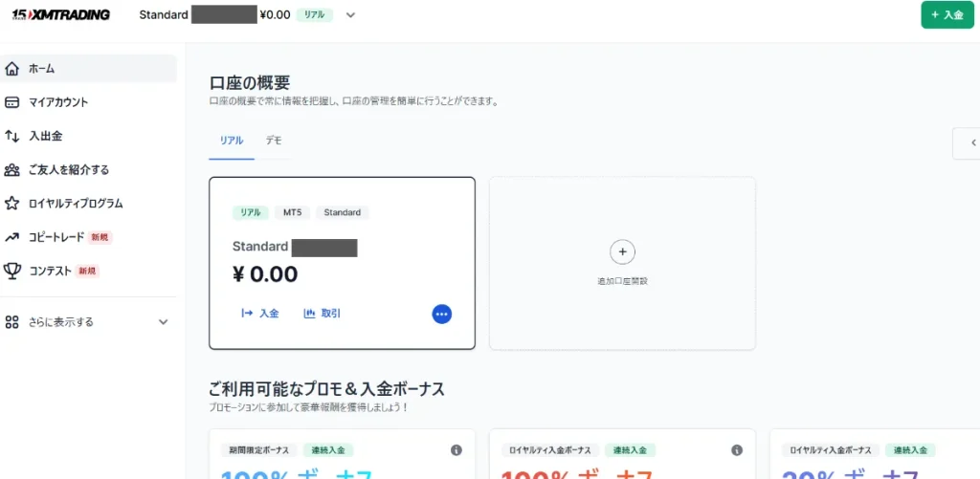Click the ¥0.00 balance in header
Image resolution: width=980 pixels, height=479 pixels.
(x=275, y=15)
